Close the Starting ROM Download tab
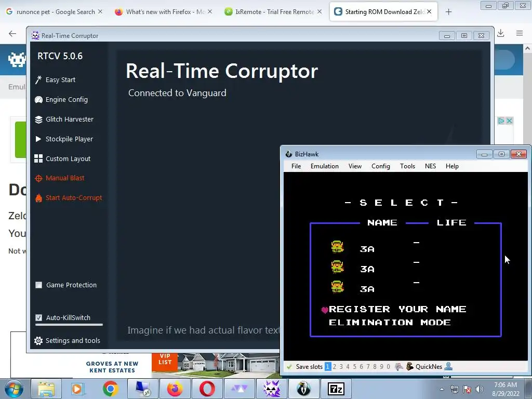Image resolution: width=532 pixels, height=399 pixels. (x=429, y=11)
